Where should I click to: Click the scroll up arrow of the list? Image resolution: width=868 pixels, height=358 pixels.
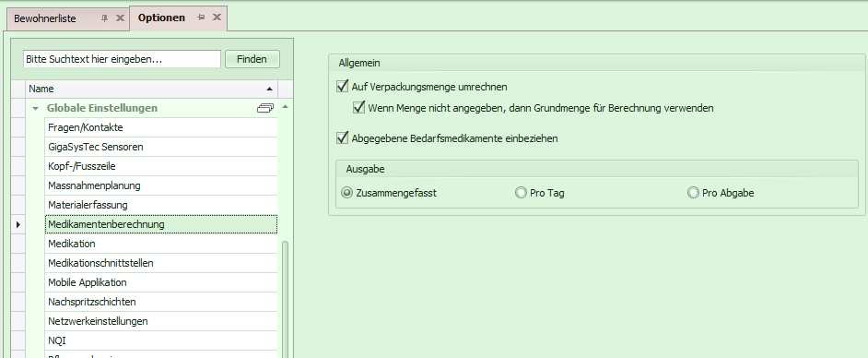tap(285, 106)
